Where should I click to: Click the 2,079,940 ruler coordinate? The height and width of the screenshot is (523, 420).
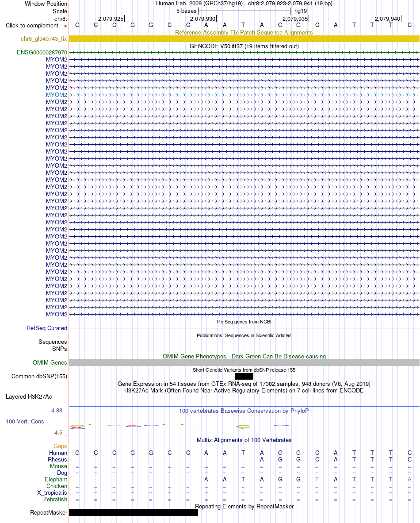pos(387,19)
